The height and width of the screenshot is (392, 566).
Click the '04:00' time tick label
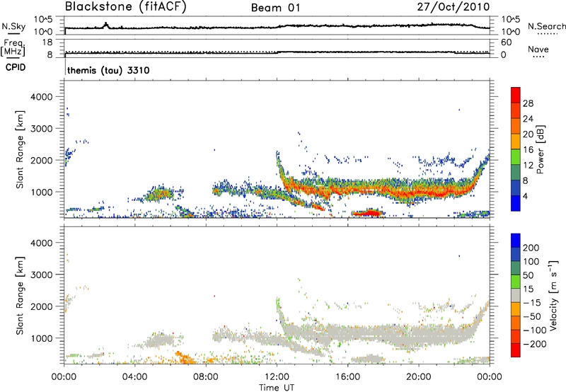134,377
